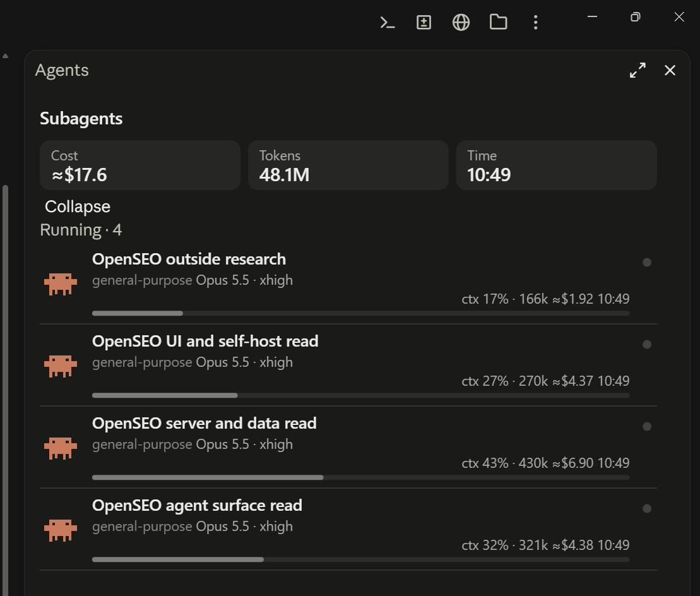Click status dot for OpenSEO agent surface read
Viewport: 700px width, 596px height.
[646, 508]
